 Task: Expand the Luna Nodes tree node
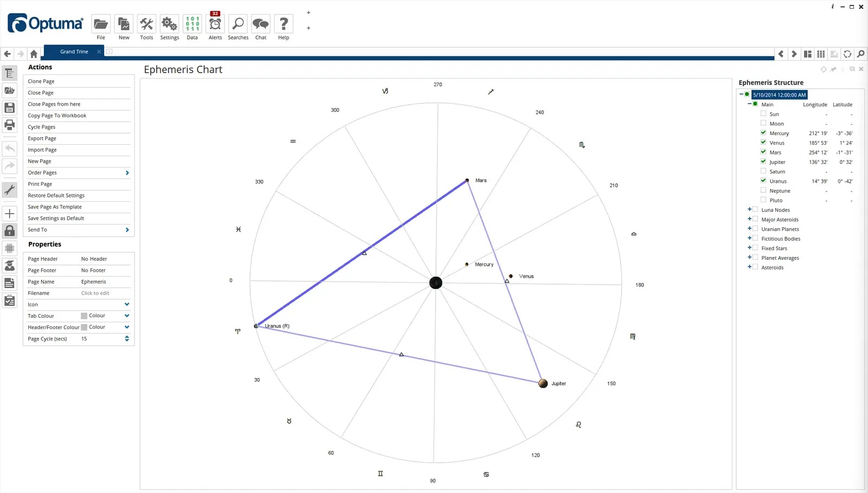click(750, 209)
